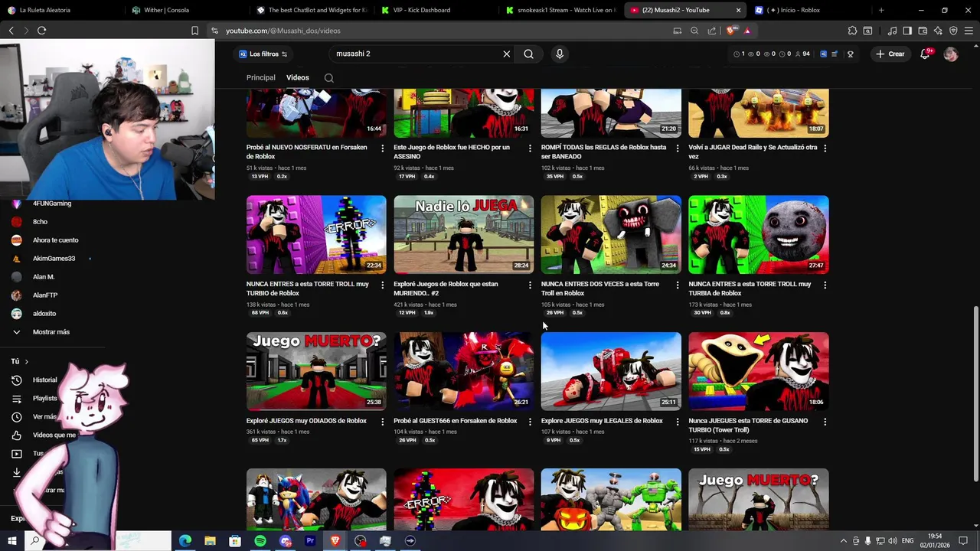This screenshot has height=551, width=980.
Task: Switch to the Principal channel tab
Action: click(260, 78)
